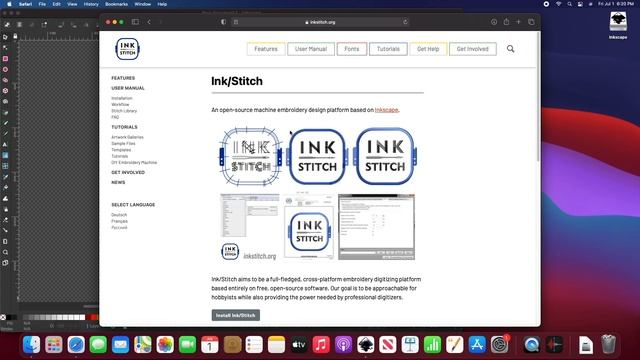Open Installation link in sidebar
The width and height of the screenshot is (640, 360).
coord(122,98)
